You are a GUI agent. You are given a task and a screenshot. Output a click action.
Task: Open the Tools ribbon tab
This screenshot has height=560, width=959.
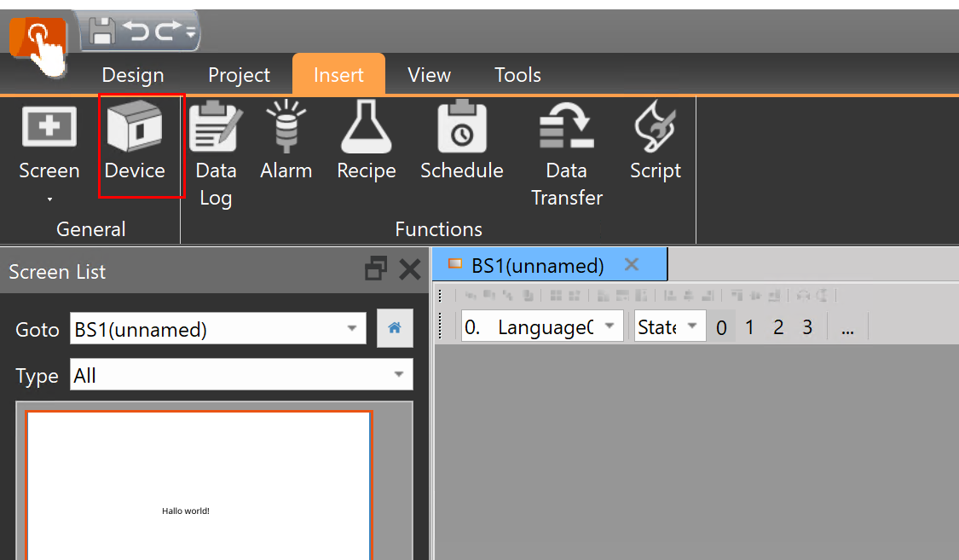pyautogui.click(x=517, y=75)
